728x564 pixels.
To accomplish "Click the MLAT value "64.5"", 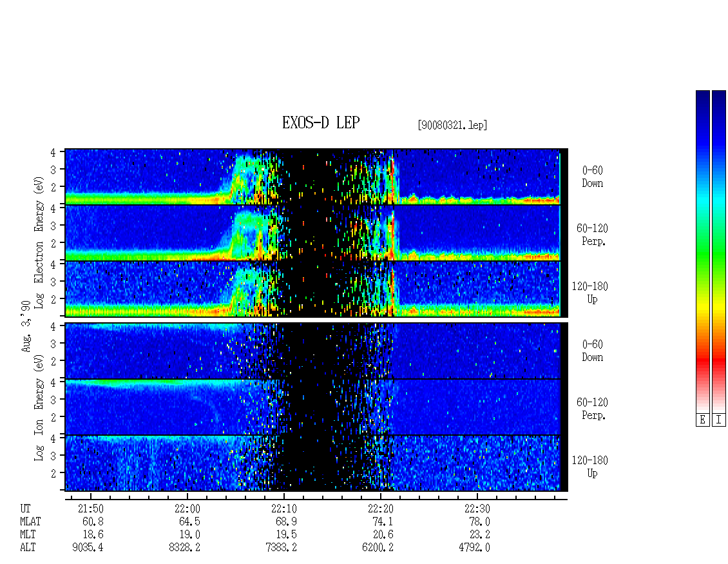I will tap(189, 521).
